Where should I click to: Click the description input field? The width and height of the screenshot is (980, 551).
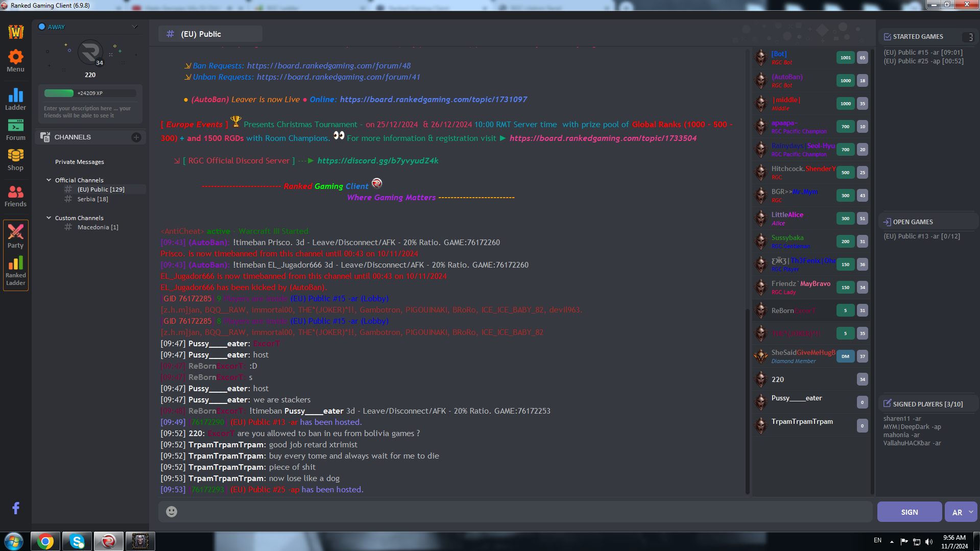click(90, 112)
